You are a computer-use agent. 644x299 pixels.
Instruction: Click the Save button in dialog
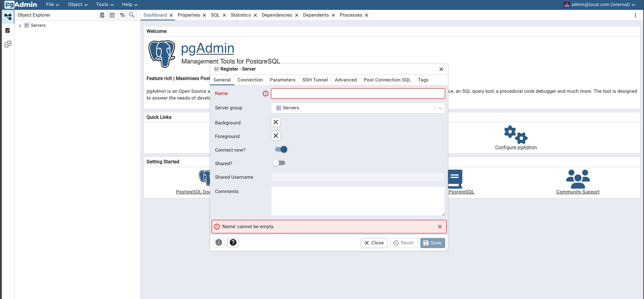(433, 243)
